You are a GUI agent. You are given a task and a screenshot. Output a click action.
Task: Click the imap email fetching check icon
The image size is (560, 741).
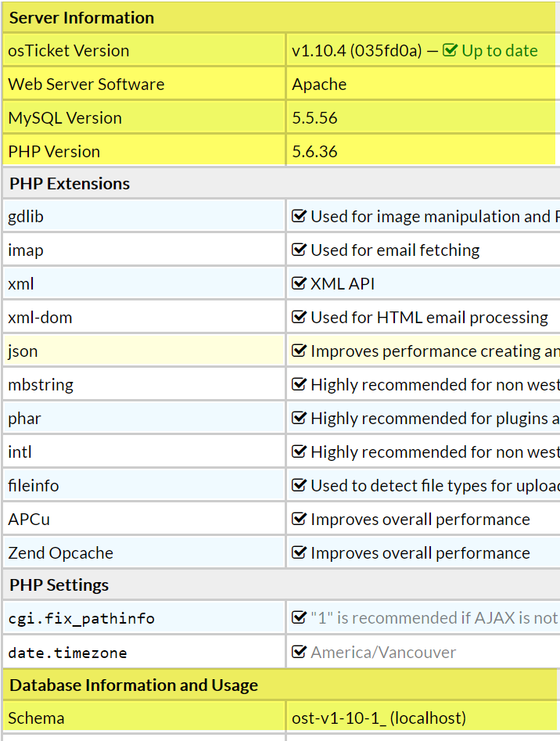click(299, 250)
